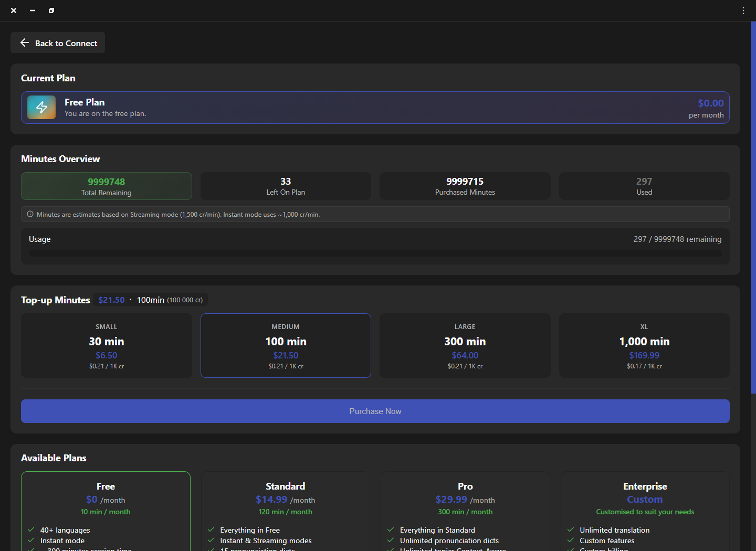Click '120 min / month' under Standard
The image size is (756, 551).
point(285,512)
